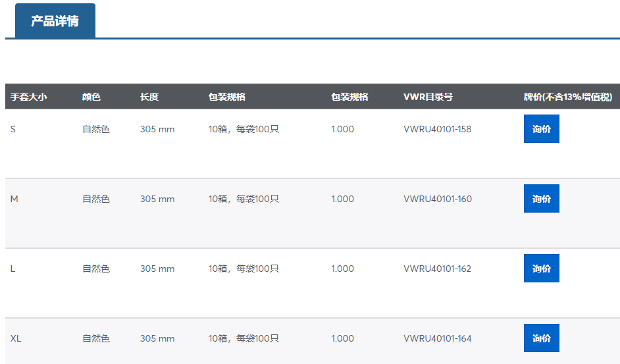Click 1.000 in the XL row
Viewport: 620px width, 364px height.
coord(342,338)
